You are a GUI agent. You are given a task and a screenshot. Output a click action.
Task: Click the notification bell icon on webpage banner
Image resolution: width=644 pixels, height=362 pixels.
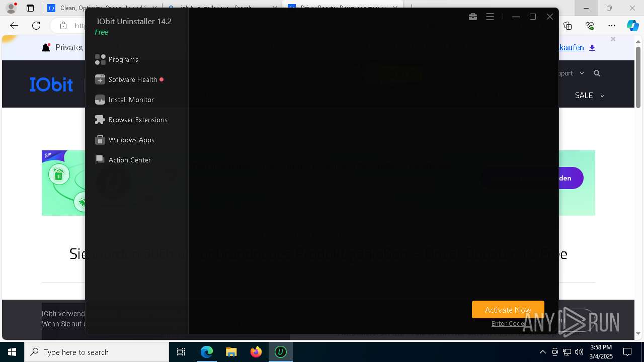tap(46, 48)
